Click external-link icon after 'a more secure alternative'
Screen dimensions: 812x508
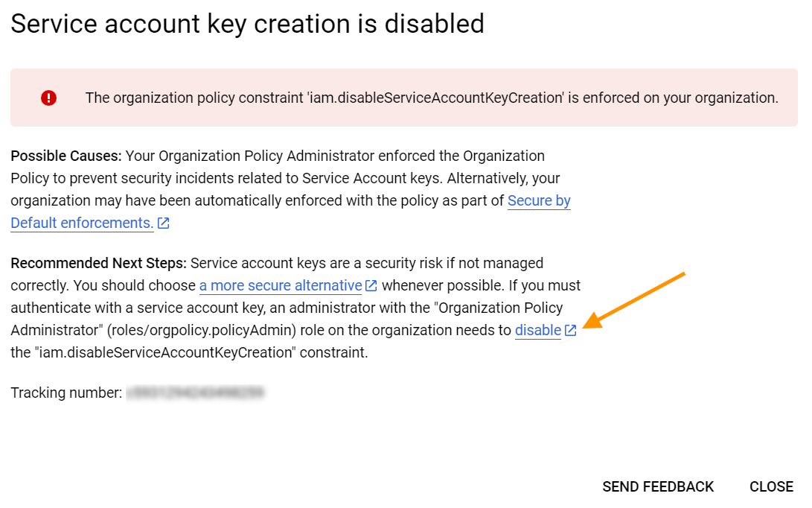(371, 286)
